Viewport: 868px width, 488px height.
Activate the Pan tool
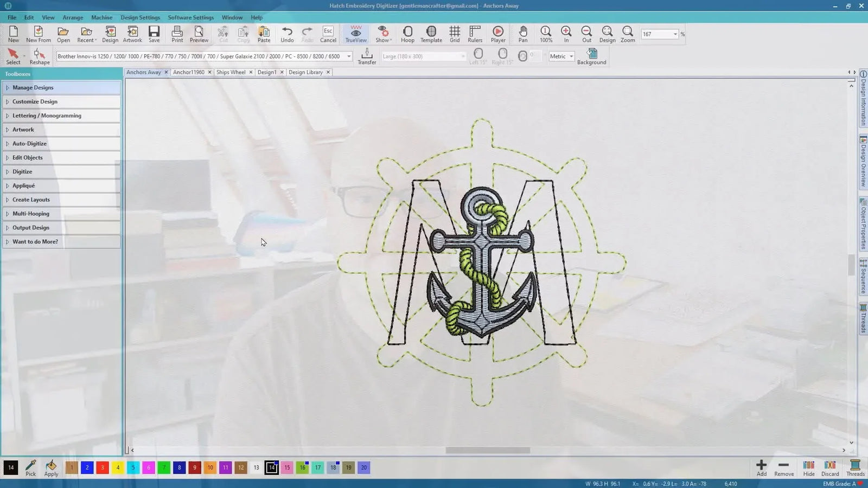click(522, 34)
